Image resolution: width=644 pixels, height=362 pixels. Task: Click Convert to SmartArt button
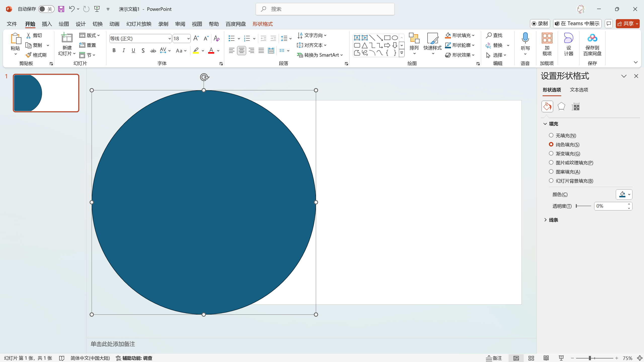coord(320,55)
